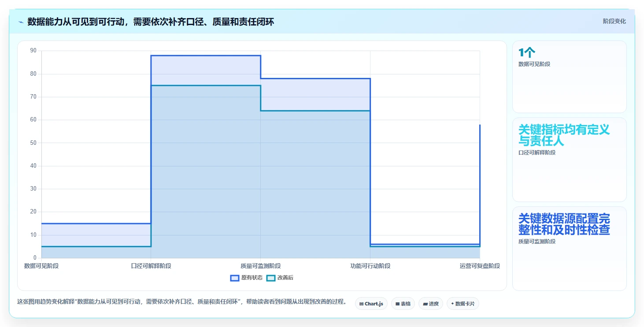The image size is (644, 327).
Task: Click the footer description starting 这张图用趋势变化解释
Action: (x=181, y=302)
